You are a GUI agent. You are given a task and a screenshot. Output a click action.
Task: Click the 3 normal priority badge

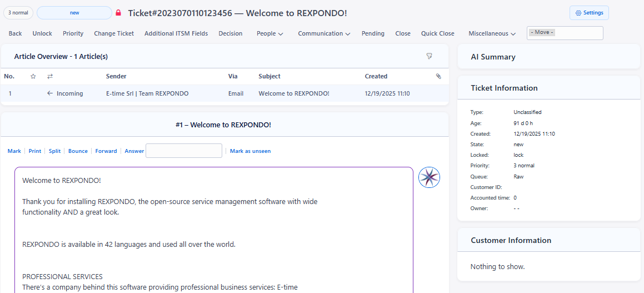(x=18, y=13)
